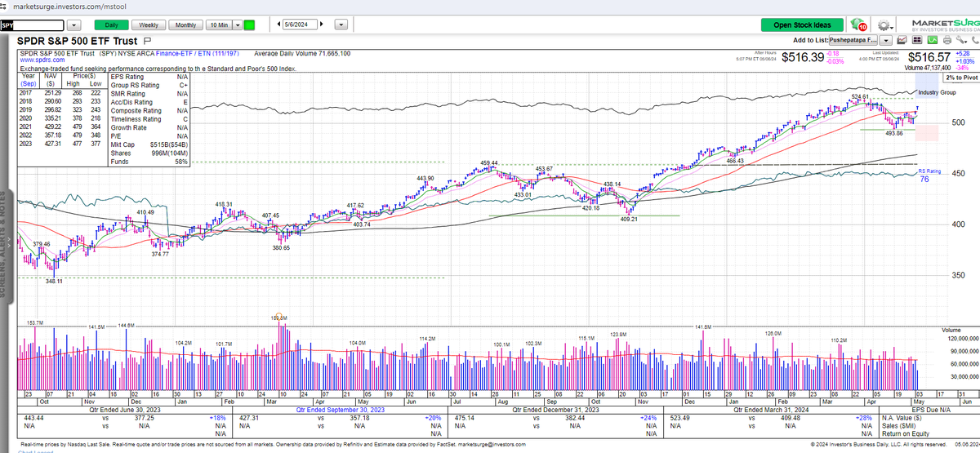980x453 pixels.
Task: Open the symbol history dropdown
Action: pos(74,25)
